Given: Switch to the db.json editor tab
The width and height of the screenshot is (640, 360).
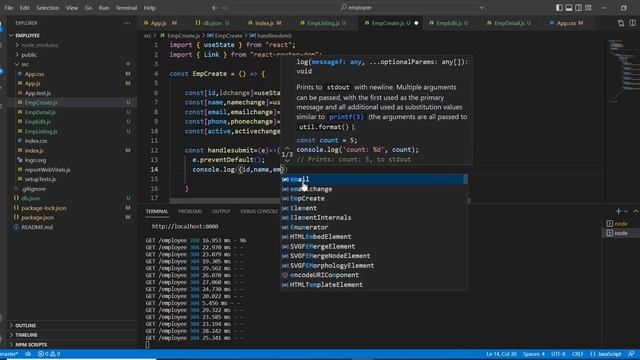Looking at the screenshot, I should 212,23.
